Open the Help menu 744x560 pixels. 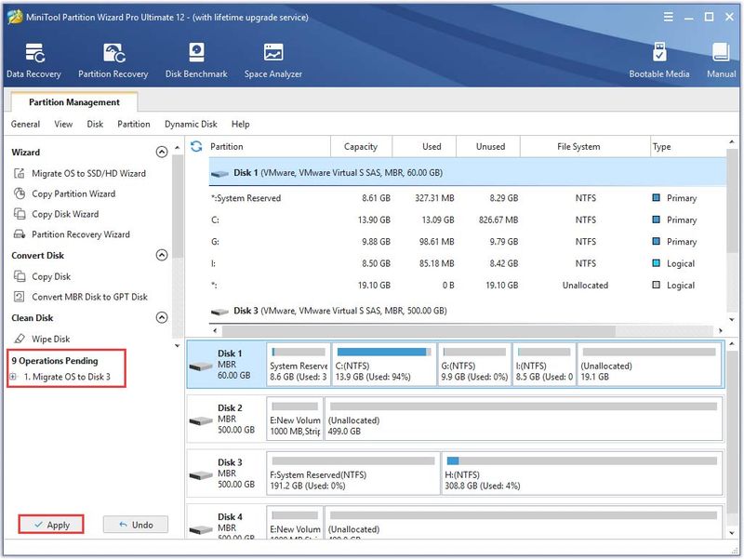241,124
